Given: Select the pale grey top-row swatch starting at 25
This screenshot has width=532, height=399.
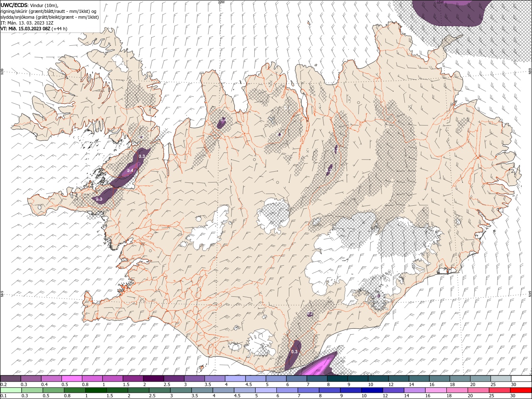Looking at the screenshot, I should click(501, 379).
